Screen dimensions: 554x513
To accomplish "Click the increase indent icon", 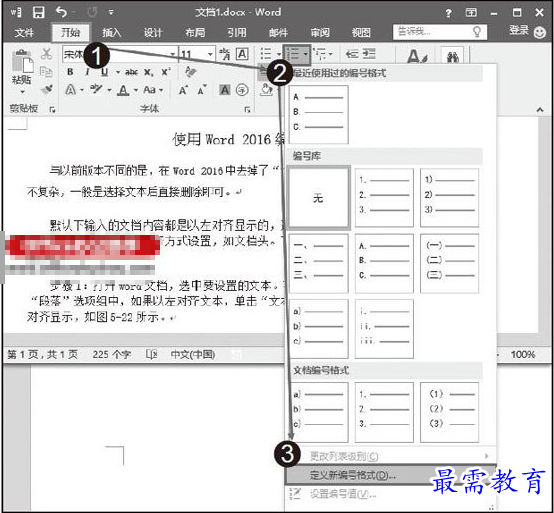I will [x=370, y=54].
